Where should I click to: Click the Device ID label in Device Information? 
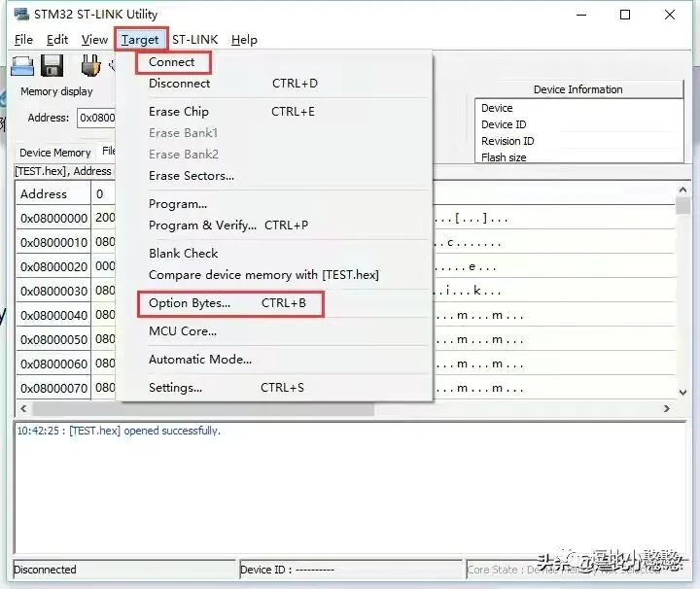[x=504, y=124]
